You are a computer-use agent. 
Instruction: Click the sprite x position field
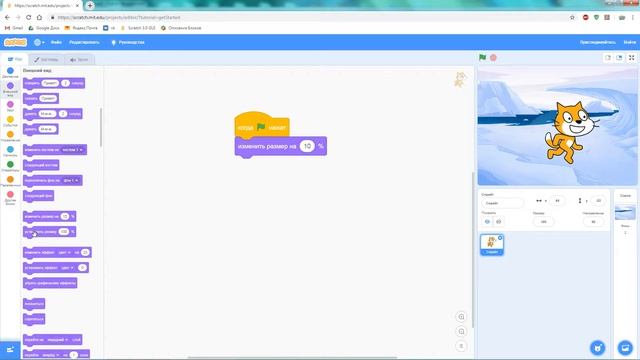click(557, 200)
